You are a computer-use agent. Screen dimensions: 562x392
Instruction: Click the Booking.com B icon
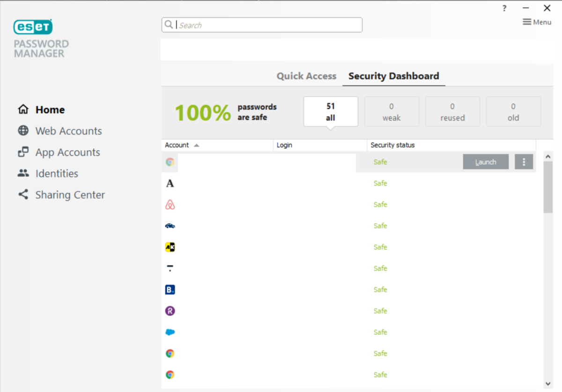point(170,290)
